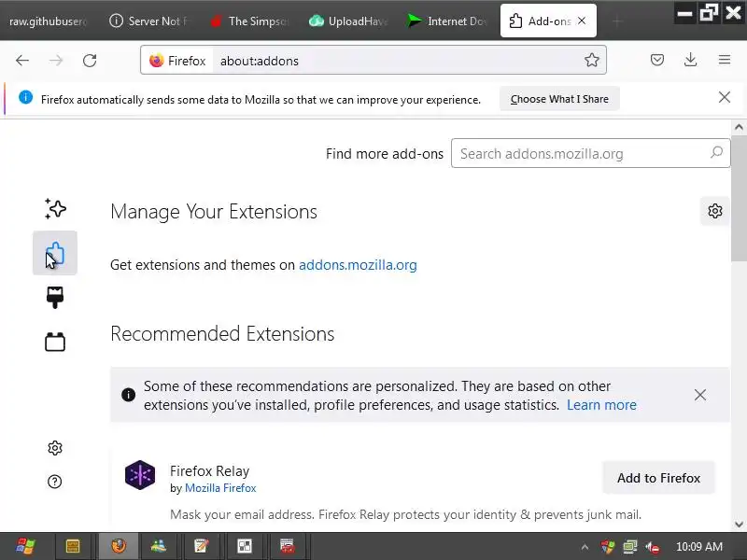Click the search magnifier in add-ons search
Viewport: 747px width, 560px height.
(716, 153)
